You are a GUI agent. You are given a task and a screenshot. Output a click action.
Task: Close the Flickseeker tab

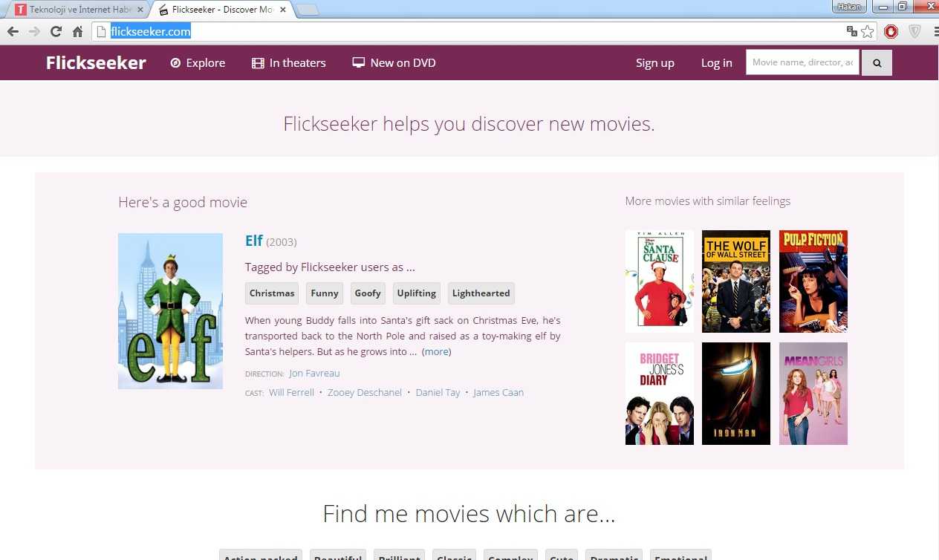[x=282, y=10]
